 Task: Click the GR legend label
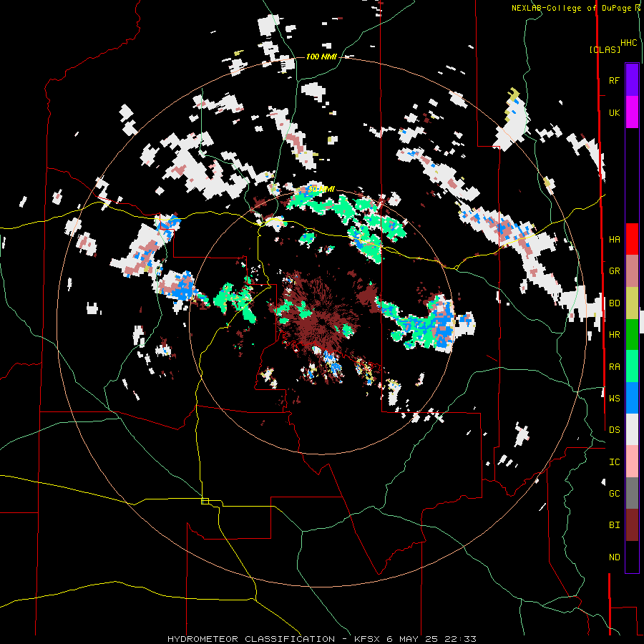[x=614, y=271]
